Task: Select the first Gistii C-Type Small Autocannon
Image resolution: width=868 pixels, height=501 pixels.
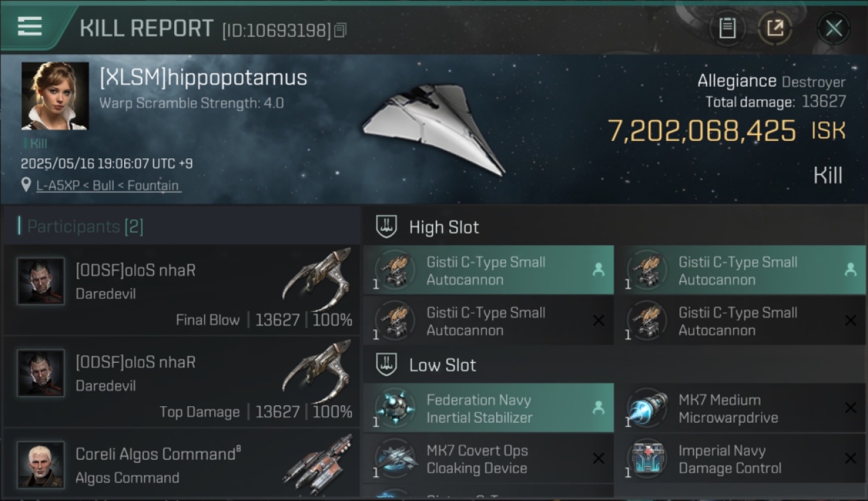Action: click(x=489, y=270)
